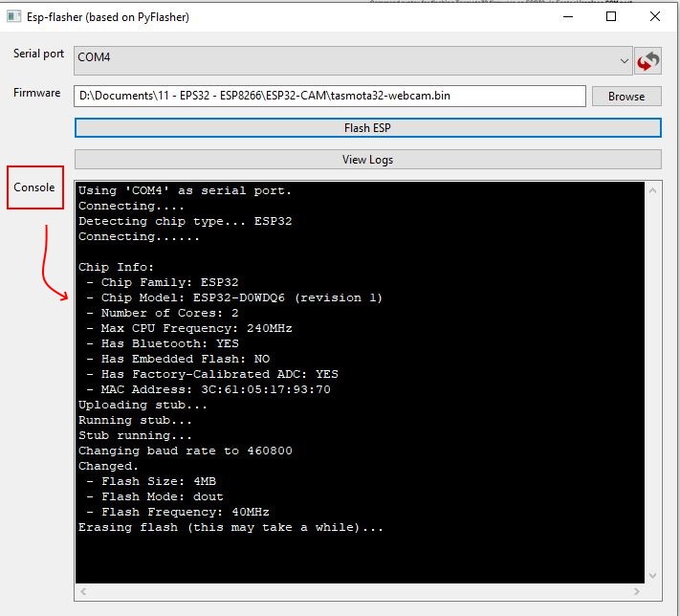Maximize the Esp-flasher window
Screen dimensions: 680x616
[611, 17]
